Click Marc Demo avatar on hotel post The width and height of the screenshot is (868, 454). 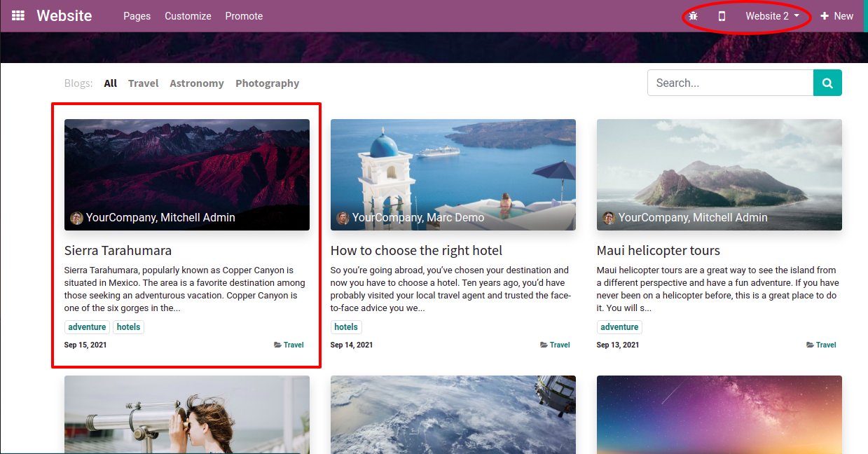click(343, 218)
